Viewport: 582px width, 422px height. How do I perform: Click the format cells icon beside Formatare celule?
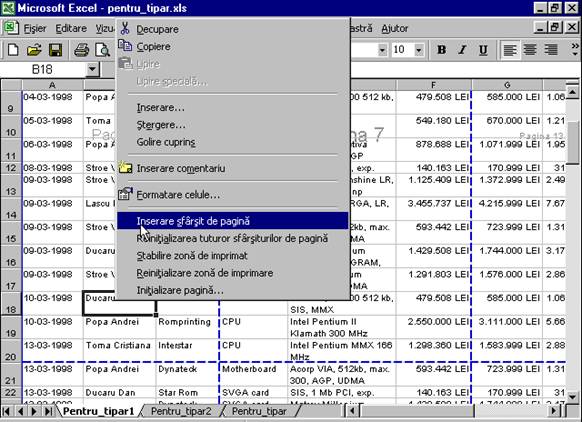pos(125,194)
